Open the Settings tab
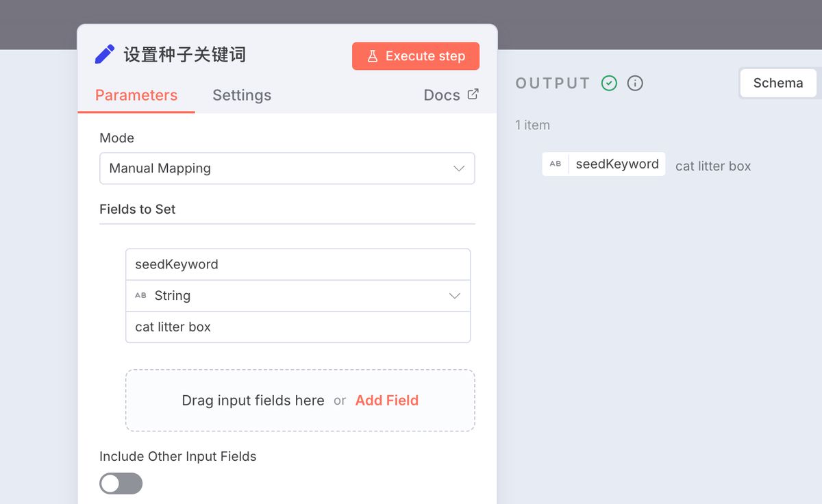This screenshot has width=822, height=504. [x=242, y=95]
